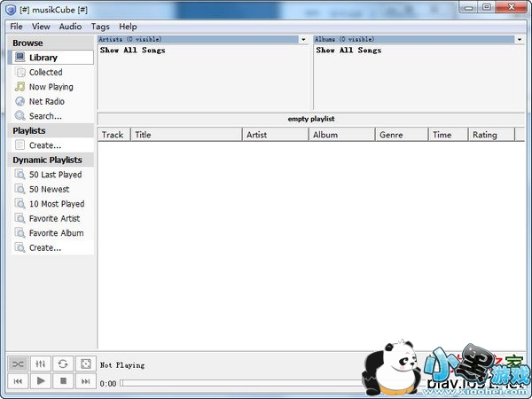The width and height of the screenshot is (532, 399).
Task: Skip to the next track
Action: click(x=85, y=381)
